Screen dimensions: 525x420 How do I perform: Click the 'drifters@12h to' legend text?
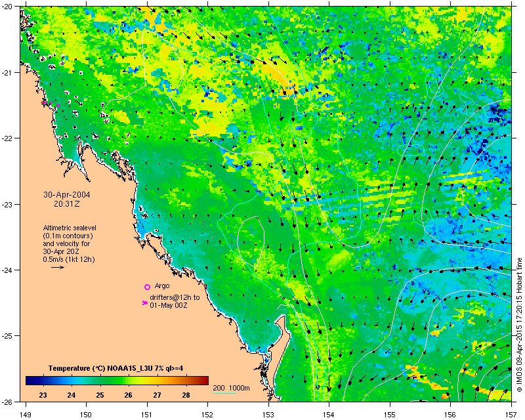tap(175, 297)
